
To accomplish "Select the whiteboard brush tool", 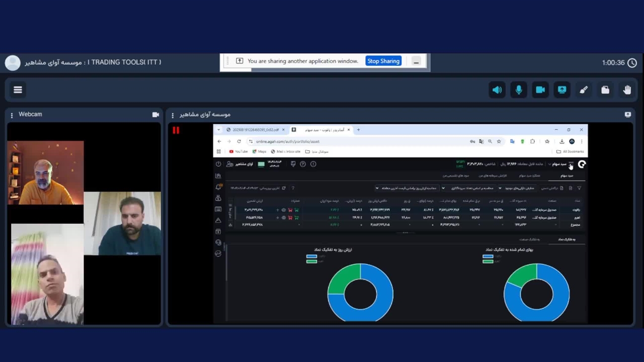I will pyautogui.click(x=584, y=90).
